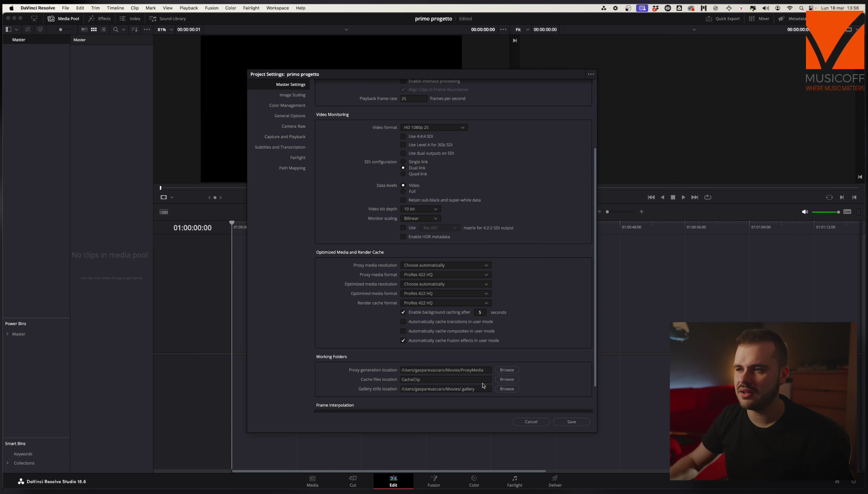Open the Video bit depth dropdown
This screenshot has width=868, height=494.
tap(420, 209)
